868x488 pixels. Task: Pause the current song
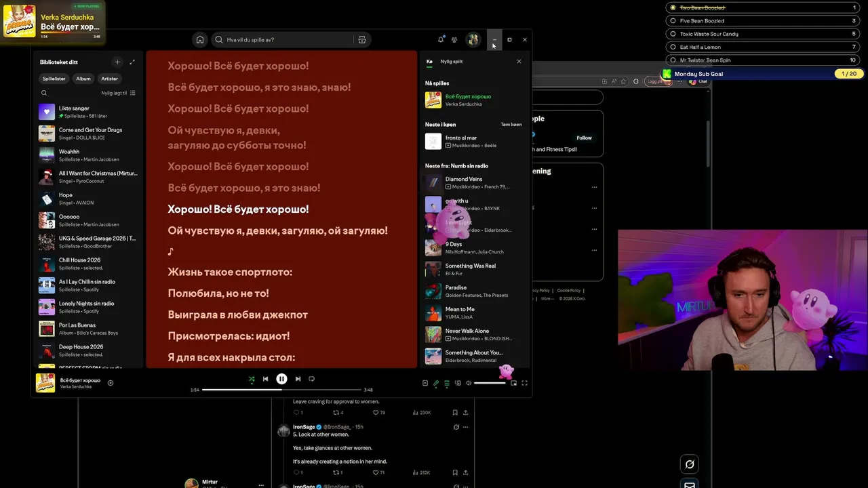click(x=281, y=379)
